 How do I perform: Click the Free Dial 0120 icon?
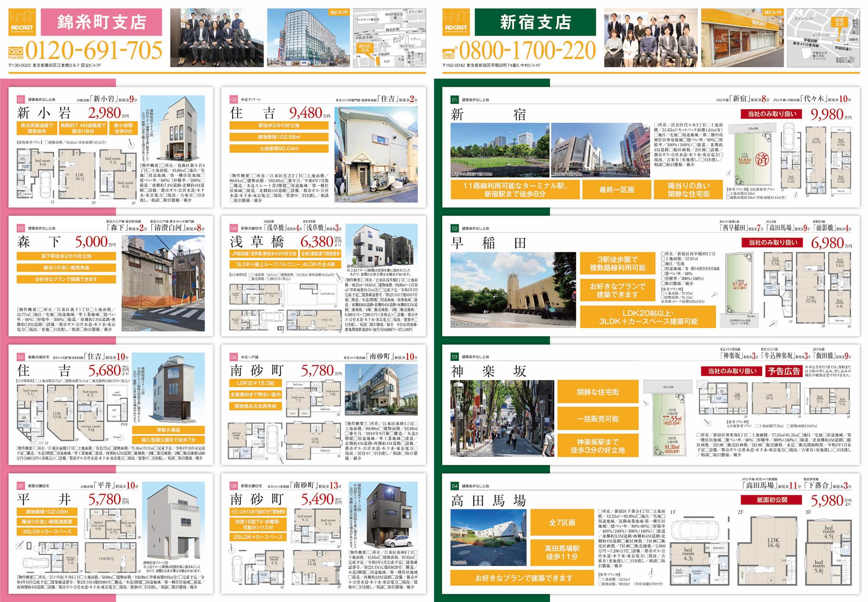click(x=16, y=54)
